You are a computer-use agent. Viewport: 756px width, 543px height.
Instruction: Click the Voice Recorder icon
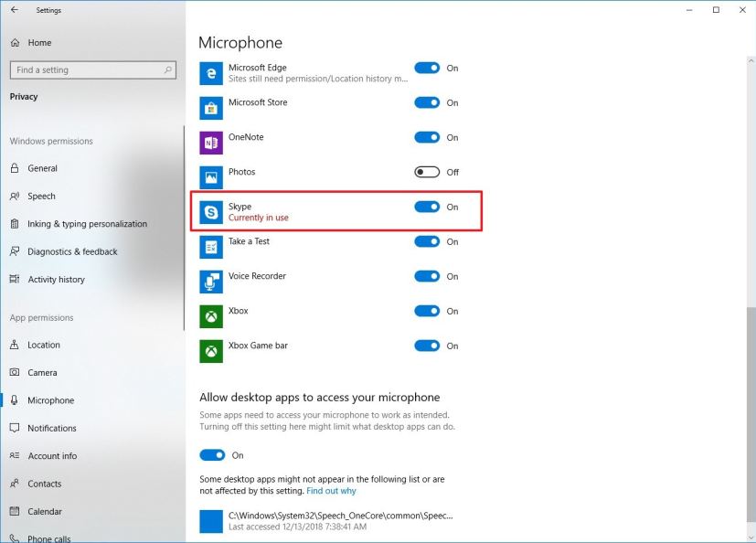coord(211,282)
